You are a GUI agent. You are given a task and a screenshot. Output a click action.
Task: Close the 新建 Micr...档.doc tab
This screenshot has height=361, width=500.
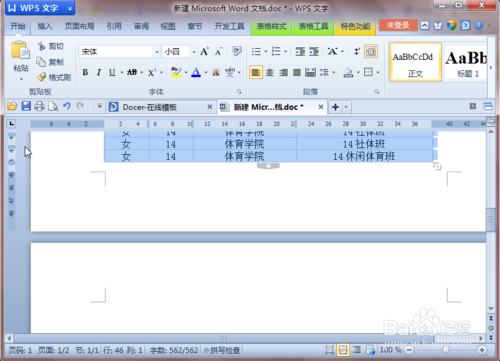click(x=321, y=107)
